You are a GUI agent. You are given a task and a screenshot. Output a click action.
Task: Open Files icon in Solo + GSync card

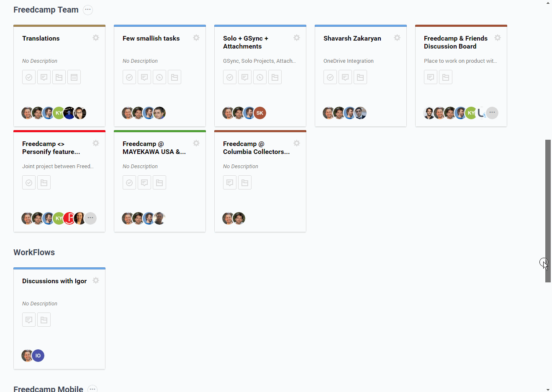(275, 77)
